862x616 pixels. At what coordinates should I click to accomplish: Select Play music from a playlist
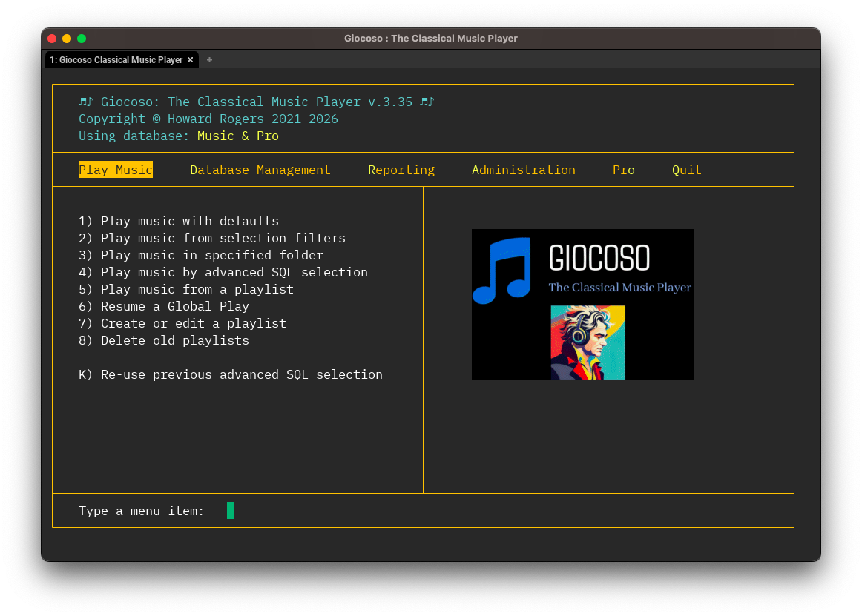[x=186, y=289]
